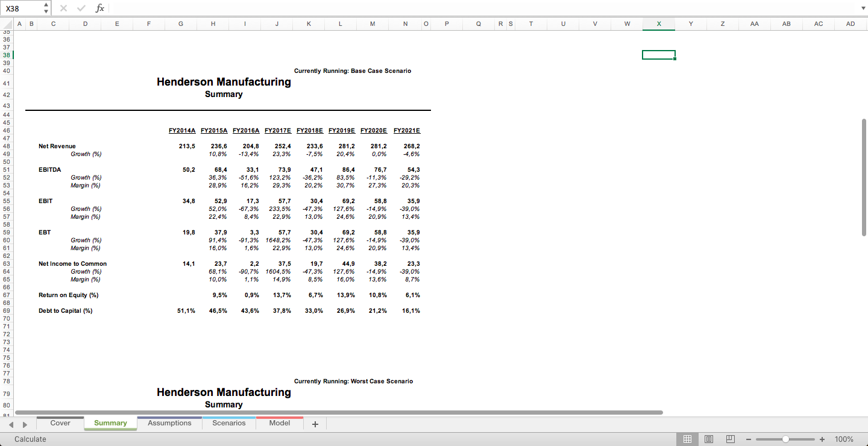Click the Return on Equity (%) label
Screen dimensions: 868x446
pyautogui.click(x=68, y=295)
